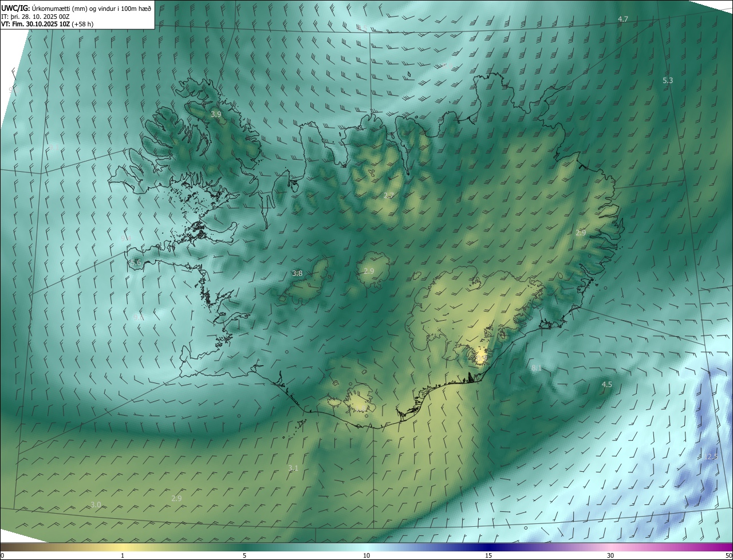Click the 0 label on color scale

pyautogui.click(x=2, y=556)
